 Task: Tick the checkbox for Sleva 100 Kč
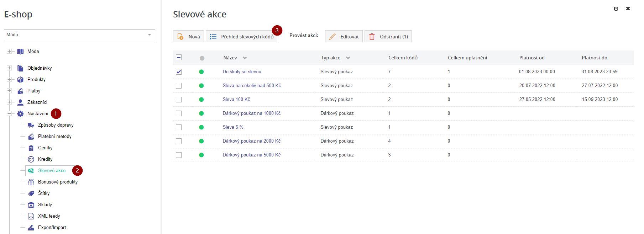(x=179, y=100)
